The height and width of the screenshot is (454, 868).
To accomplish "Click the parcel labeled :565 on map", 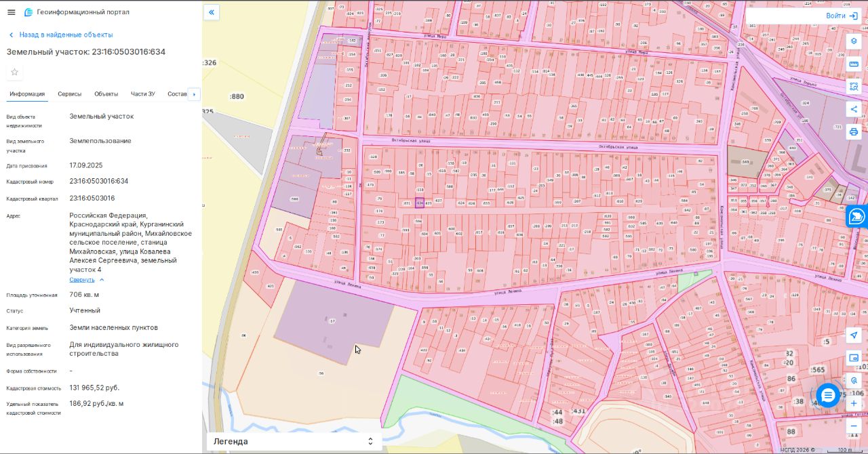I will 818,370.
